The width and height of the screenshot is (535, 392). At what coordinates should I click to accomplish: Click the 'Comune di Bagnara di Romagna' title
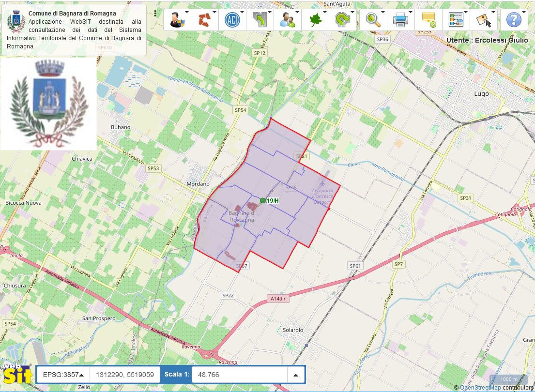pos(72,13)
